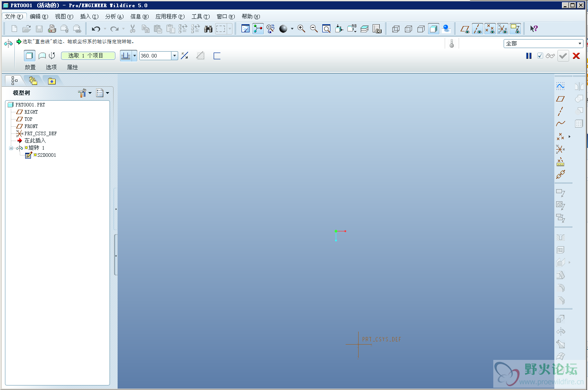588x390 pixels.
Task: Toggle Revolve as solid option
Action: 30,56
